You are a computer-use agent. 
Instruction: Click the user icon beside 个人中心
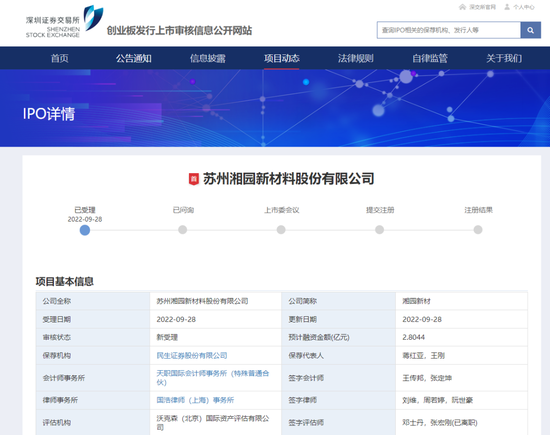point(507,7)
